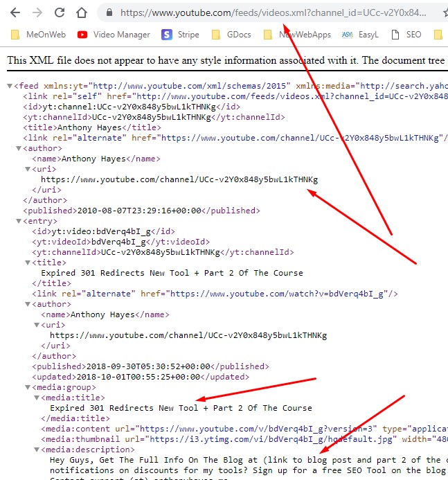Click the 2018-09-30 published date
Screen dimensions: 448x480
click(148, 366)
